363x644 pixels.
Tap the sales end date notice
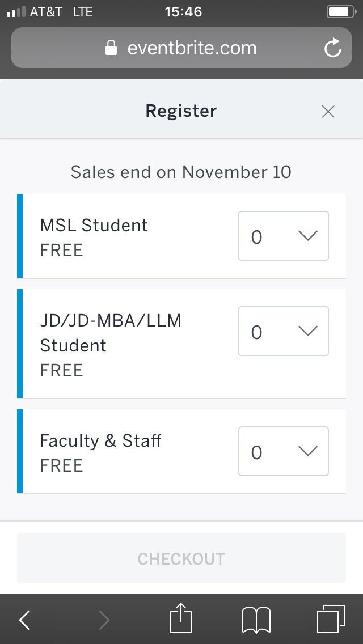point(181,172)
